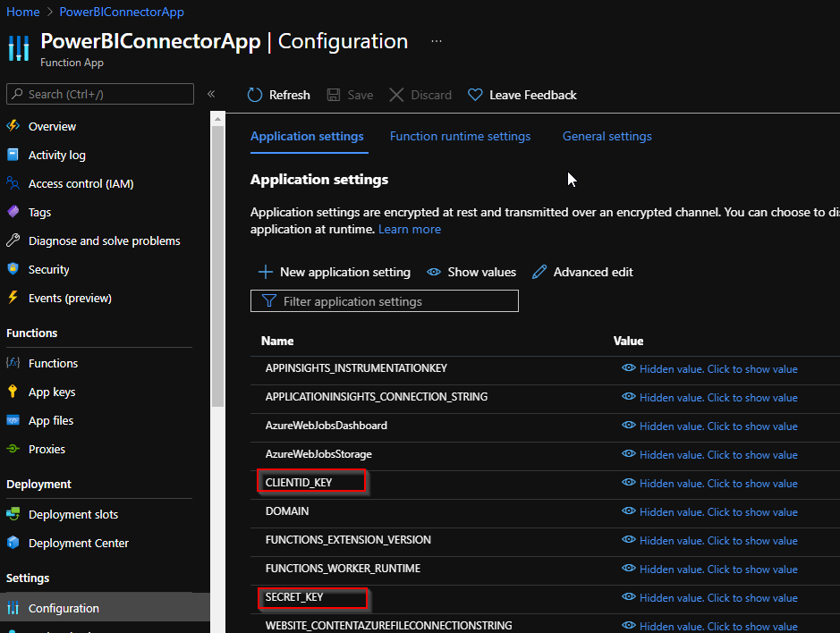Click the New application setting button label
Image resolution: width=840 pixels, height=633 pixels.
(x=345, y=272)
